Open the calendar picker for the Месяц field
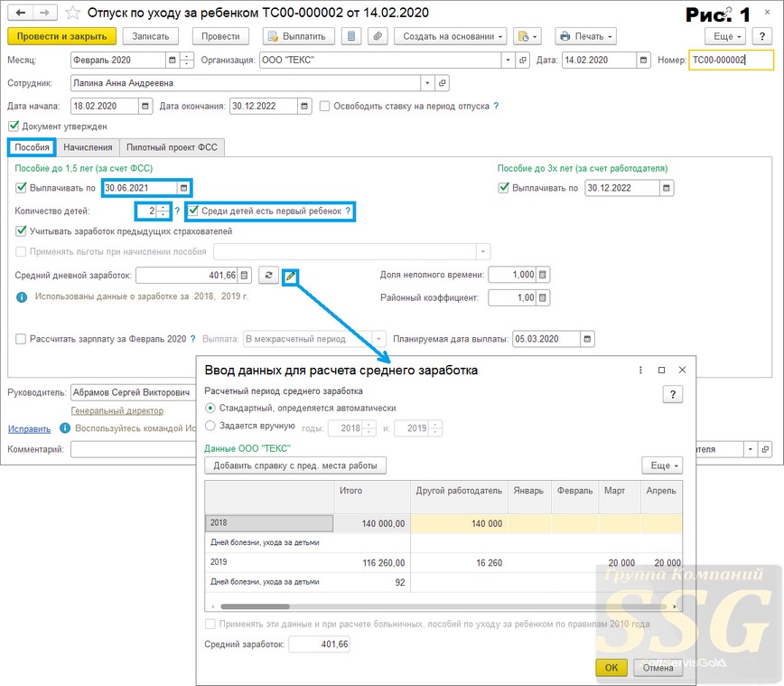The width and height of the screenshot is (784, 686). pyautogui.click(x=172, y=60)
